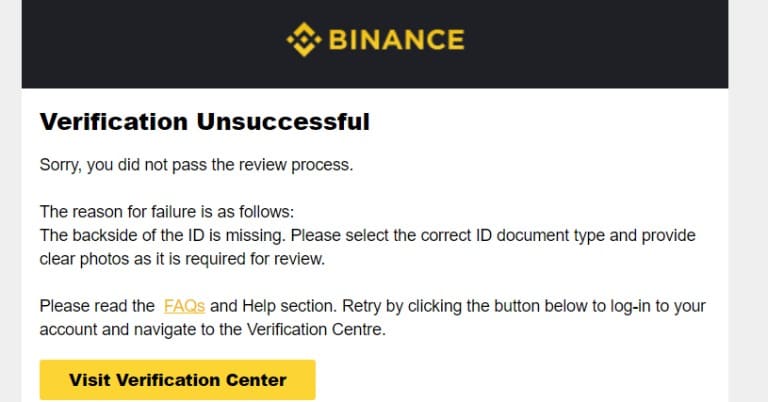Click 'The reason for failure is as follows' line
Viewport: 768px width, 402px height.
pyautogui.click(x=167, y=212)
